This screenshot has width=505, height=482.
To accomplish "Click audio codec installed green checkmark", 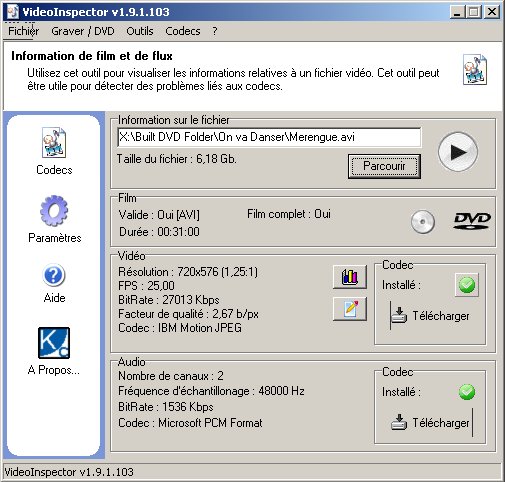I will 467,392.
